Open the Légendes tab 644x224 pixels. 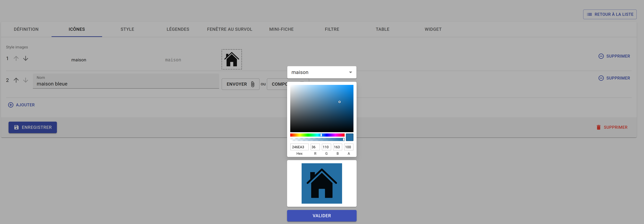coord(178,29)
